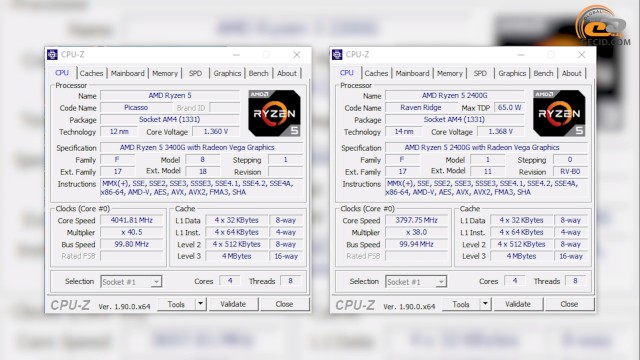
Task: Switch to Memory tab in right CPU-Z window
Action: [450, 73]
